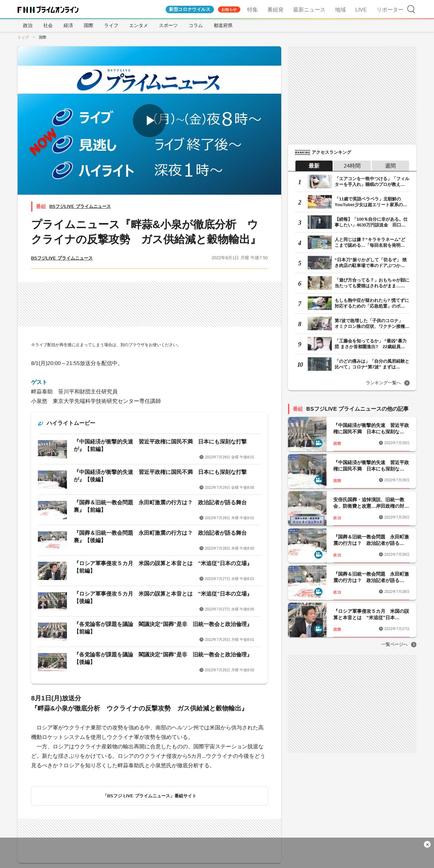Screen dimensions: 434x868
Task: Go to 社会 category
Action: 48,25
